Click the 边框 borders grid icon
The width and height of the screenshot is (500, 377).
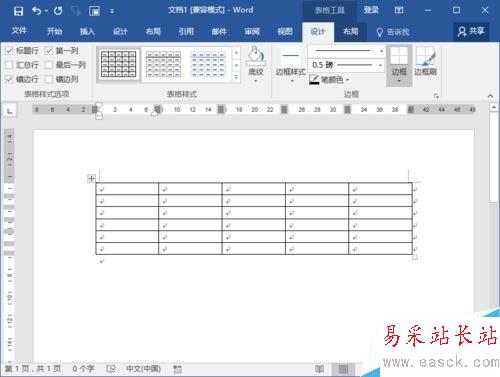[399, 56]
